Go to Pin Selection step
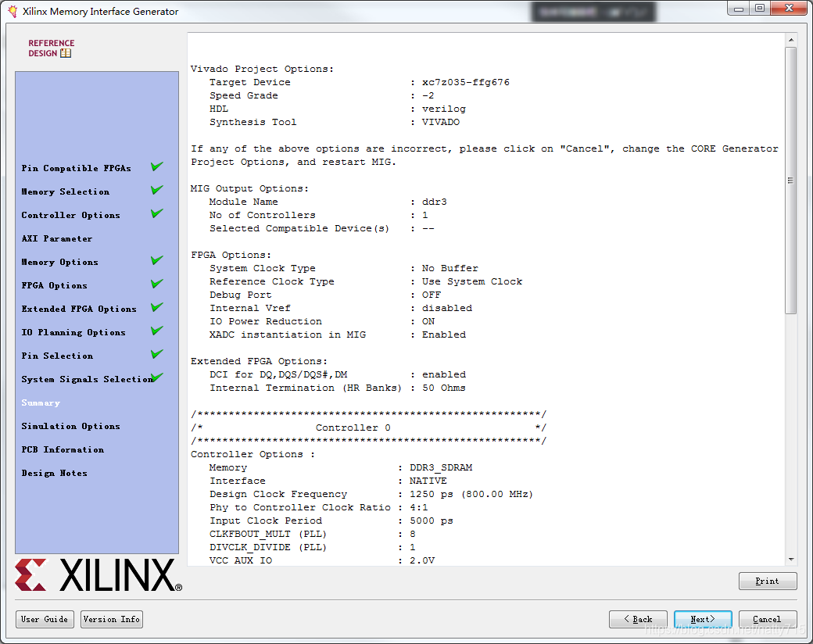This screenshot has width=813, height=644. (x=57, y=356)
